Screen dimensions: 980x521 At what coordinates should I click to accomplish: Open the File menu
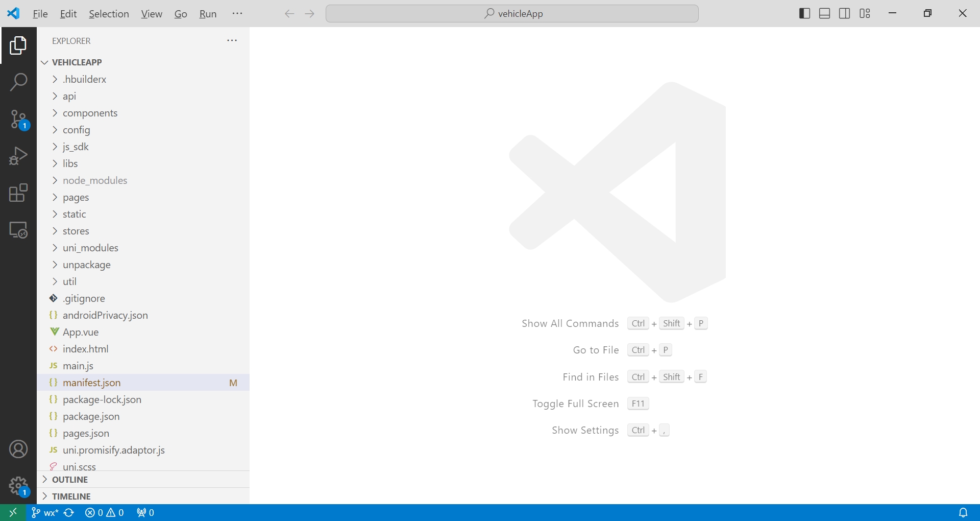(x=40, y=14)
